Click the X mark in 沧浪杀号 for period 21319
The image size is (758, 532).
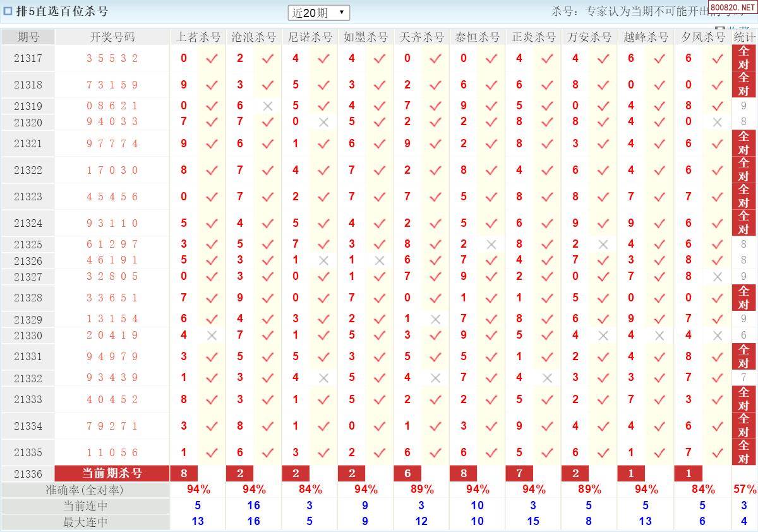tap(268, 106)
